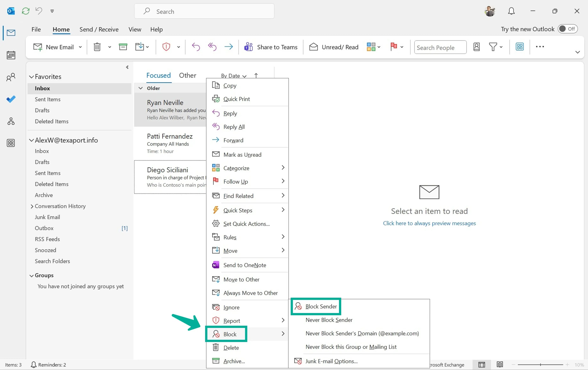Open the Calendar from the navigation pane

[x=11, y=55]
